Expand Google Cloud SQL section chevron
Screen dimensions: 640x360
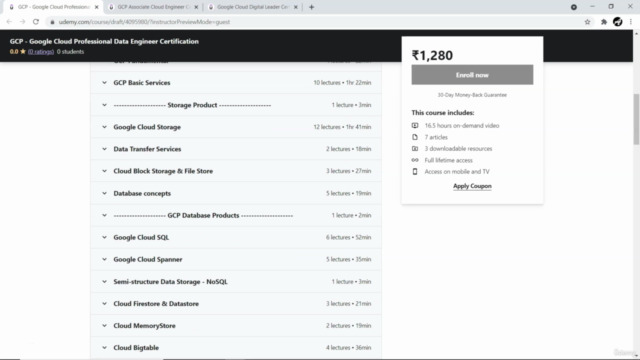tap(104, 237)
